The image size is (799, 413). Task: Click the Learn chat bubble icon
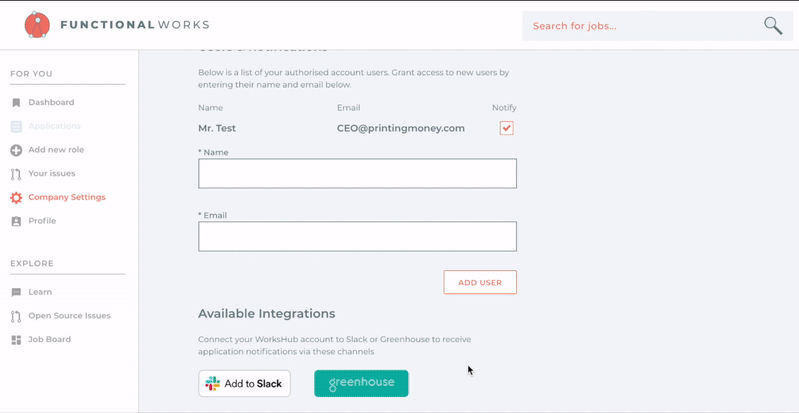(x=16, y=293)
